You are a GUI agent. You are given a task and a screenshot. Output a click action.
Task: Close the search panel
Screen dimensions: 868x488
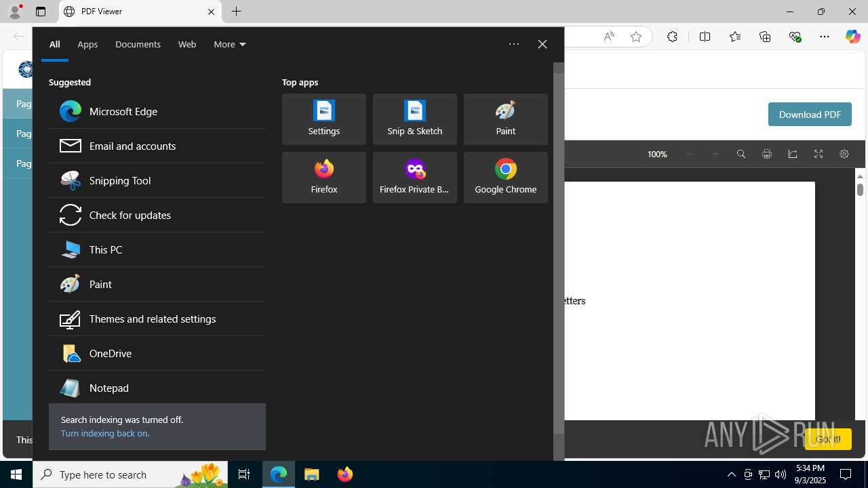(x=542, y=44)
